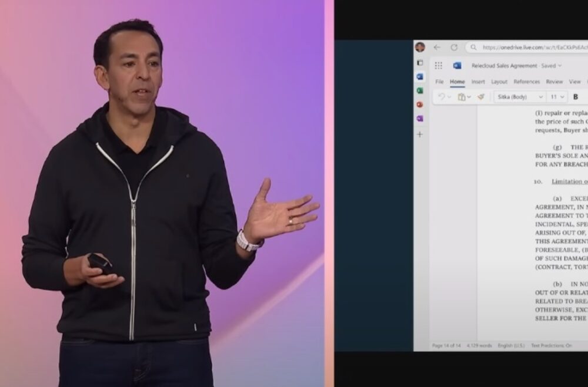Image resolution: width=588 pixels, height=387 pixels.
Task: Click the Undo arrow icon
Action: pyautogui.click(x=442, y=97)
